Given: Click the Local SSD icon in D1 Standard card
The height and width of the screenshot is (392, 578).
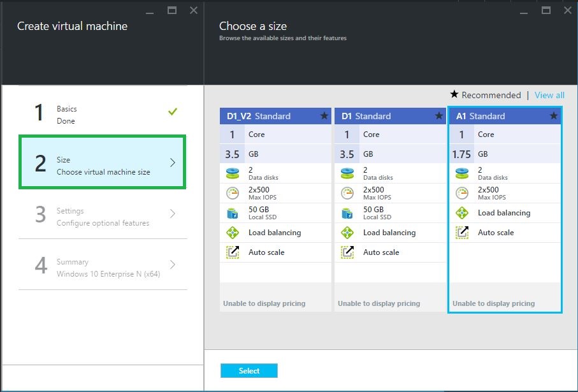Looking at the screenshot, I should coord(347,213).
